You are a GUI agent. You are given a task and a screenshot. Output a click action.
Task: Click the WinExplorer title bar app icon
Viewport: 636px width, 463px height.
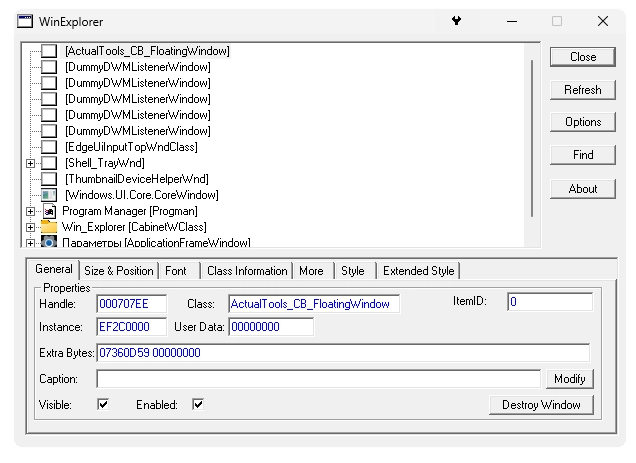[x=25, y=21]
